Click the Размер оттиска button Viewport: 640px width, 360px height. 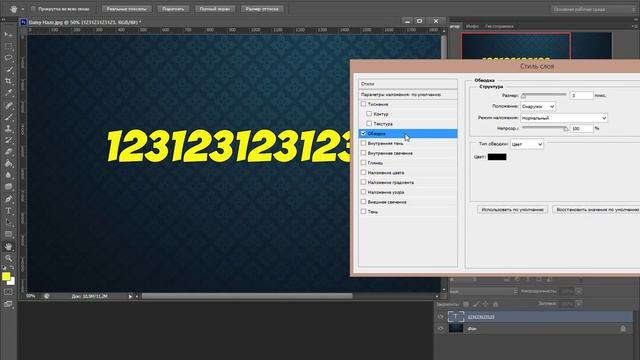point(262,9)
